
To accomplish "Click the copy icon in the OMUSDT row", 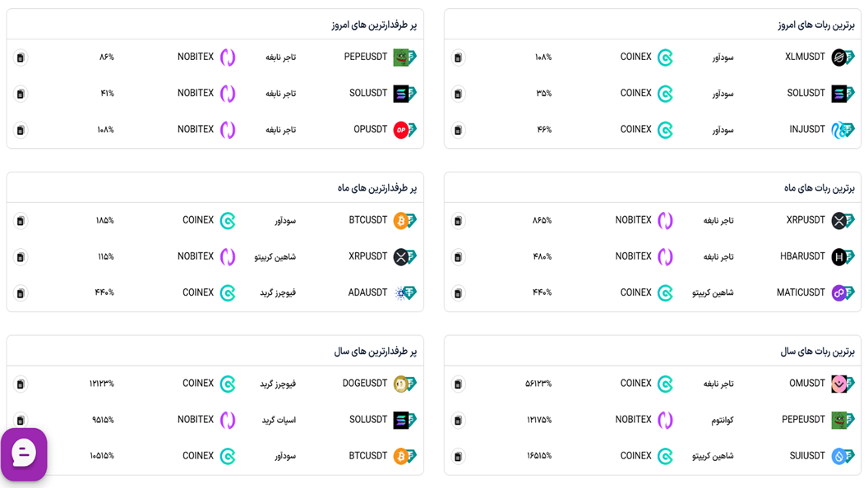I will click(458, 384).
